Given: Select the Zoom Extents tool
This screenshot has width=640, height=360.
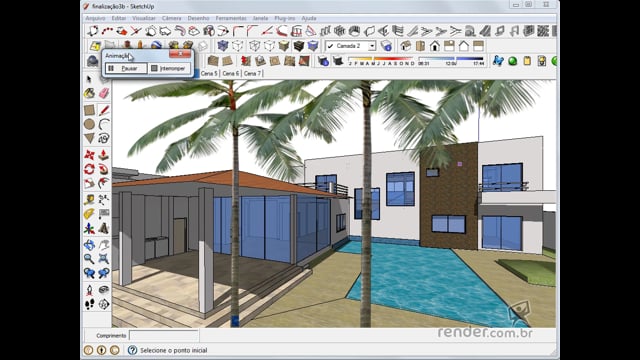Looking at the screenshot, I should pos(104,259).
